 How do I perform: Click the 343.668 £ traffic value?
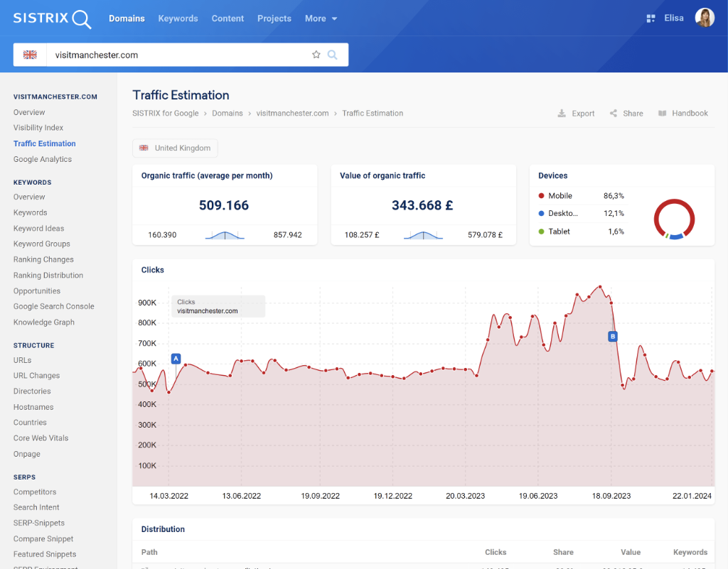pos(422,205)
